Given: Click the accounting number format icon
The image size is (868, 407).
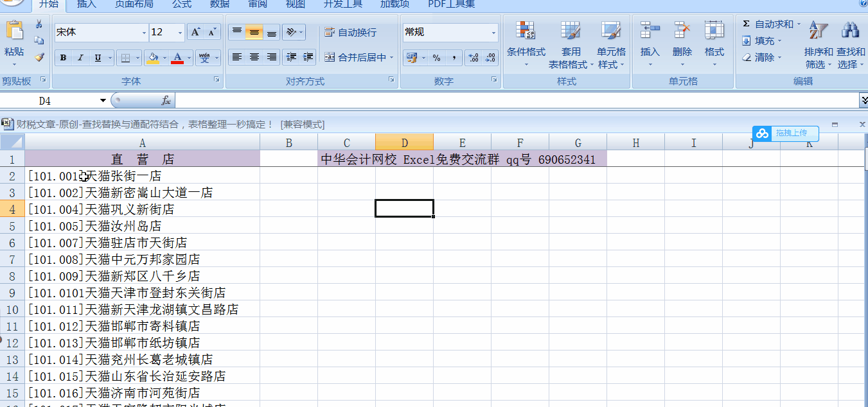Looking at the screenshot, I should click(x=411, y=58).
